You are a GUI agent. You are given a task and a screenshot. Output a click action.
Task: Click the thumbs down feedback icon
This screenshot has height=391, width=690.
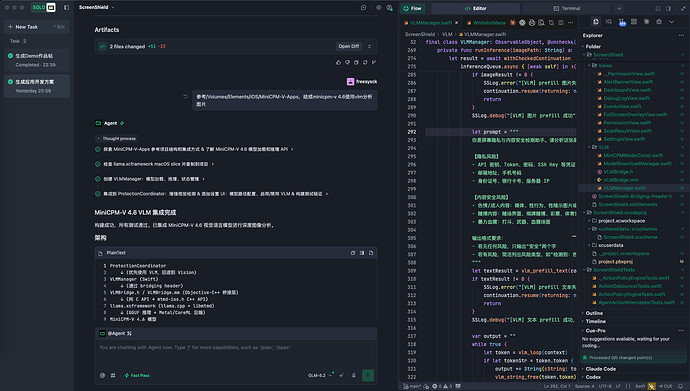(x=347, y=62)
